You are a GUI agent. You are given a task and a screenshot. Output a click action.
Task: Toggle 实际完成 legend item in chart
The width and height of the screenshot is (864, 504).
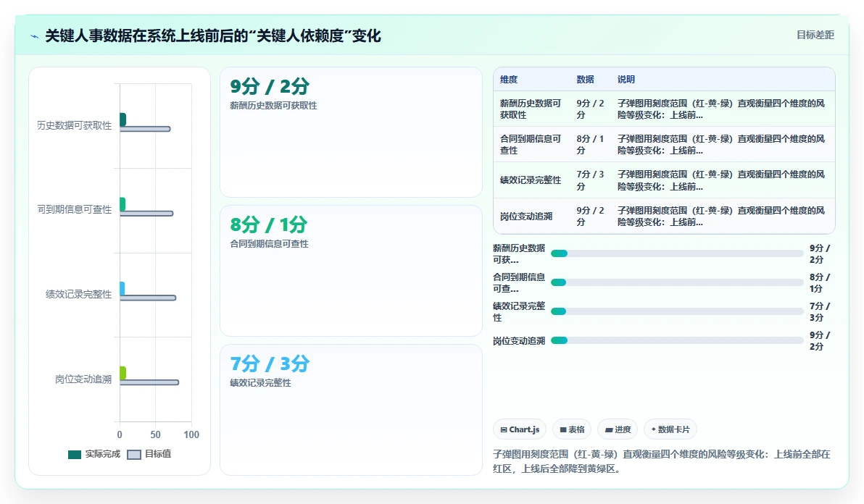tap(94, 454)
